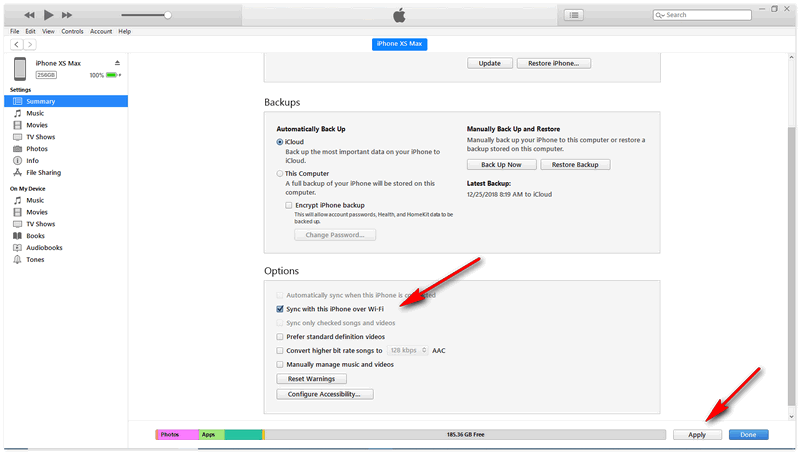800x454 pixels.
Task: Click the Restore Backup button
Action: (x=575, y=165)
